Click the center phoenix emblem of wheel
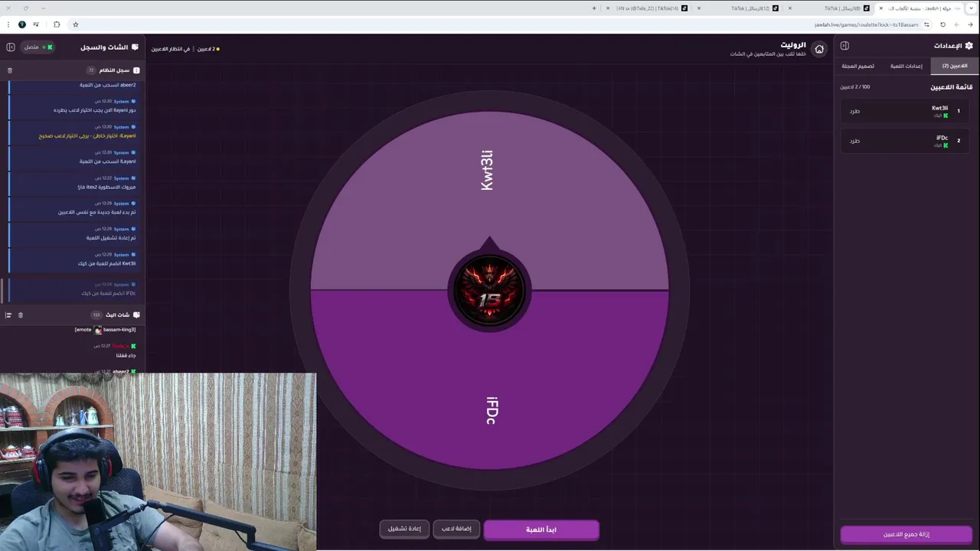 [x=489, y=291]
